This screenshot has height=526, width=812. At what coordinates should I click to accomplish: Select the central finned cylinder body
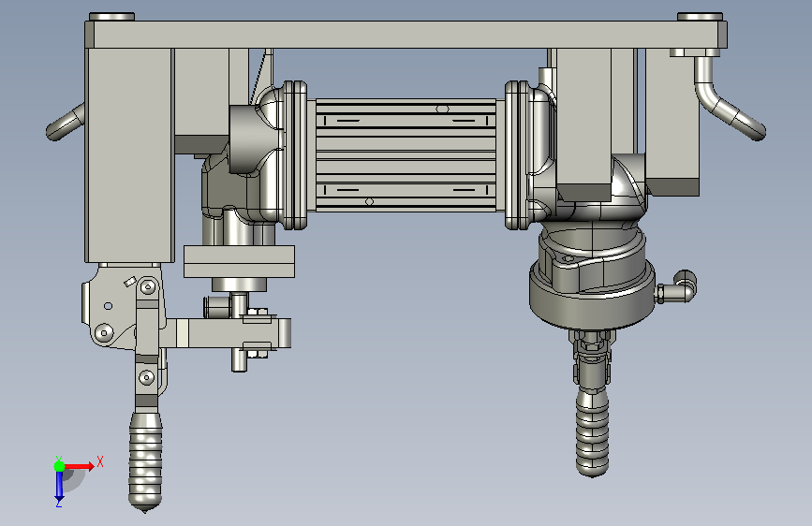coord(406,155)
